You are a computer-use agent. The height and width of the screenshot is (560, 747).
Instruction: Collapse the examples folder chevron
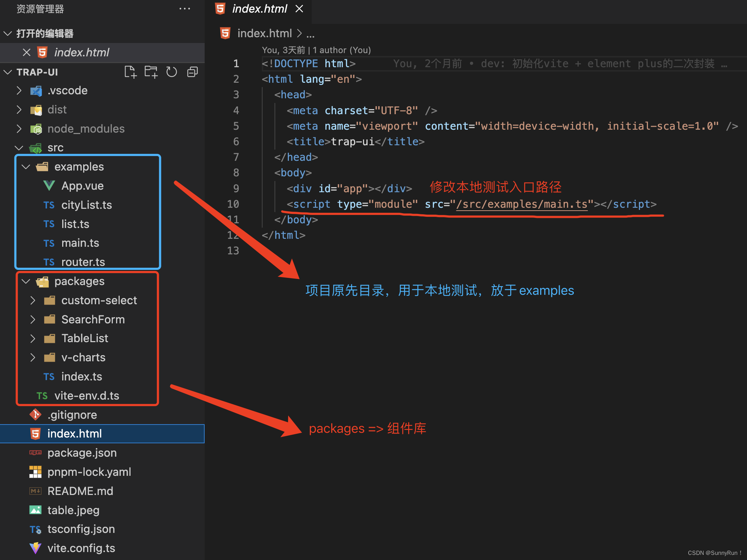[26, 167]
